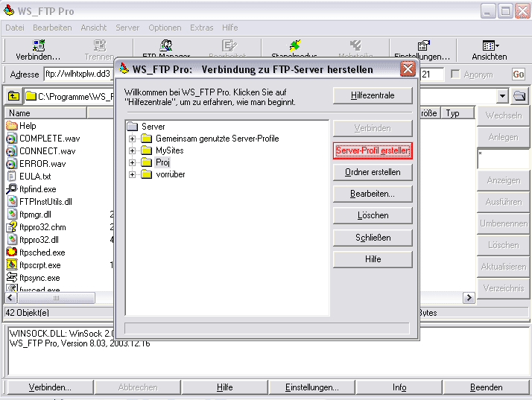Click Server-Profil erstellen button
The image size is (532, 400).
pos(373,150)
